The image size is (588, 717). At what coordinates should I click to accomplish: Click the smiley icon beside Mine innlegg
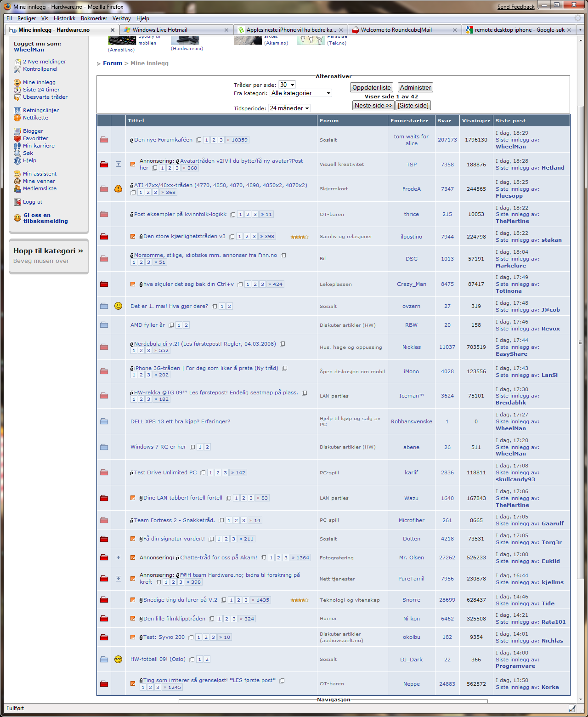(17, 83)
